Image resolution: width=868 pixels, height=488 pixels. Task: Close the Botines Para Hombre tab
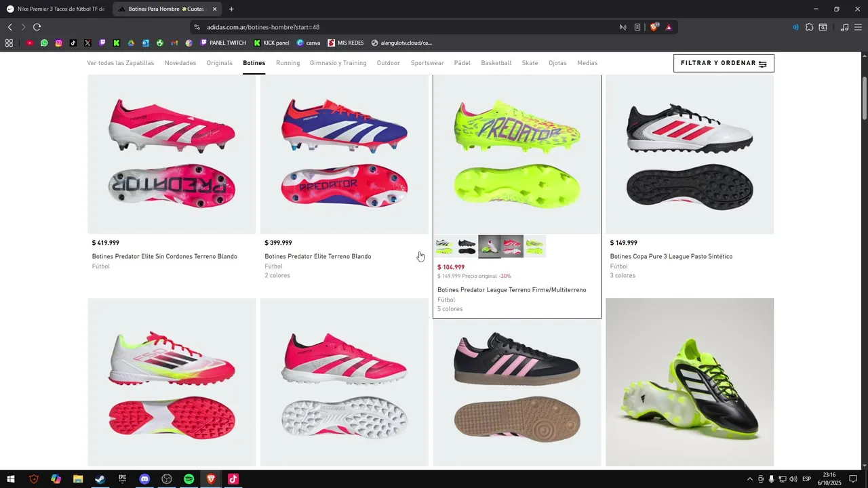click(x=215, y=9)
